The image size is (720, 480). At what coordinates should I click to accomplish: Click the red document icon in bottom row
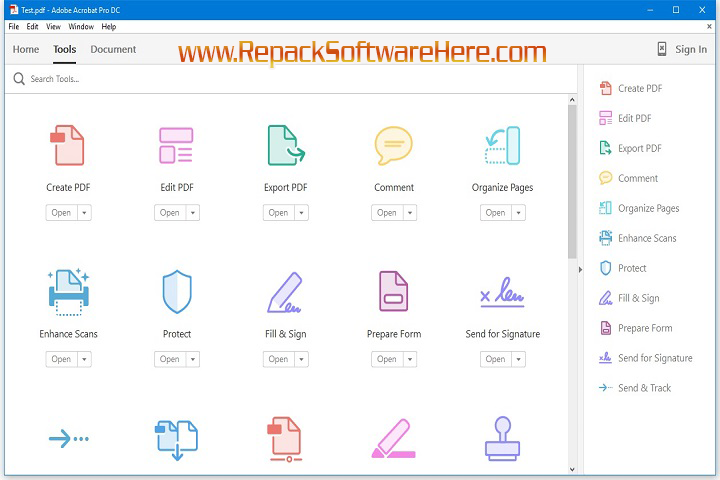click(285, 440)
